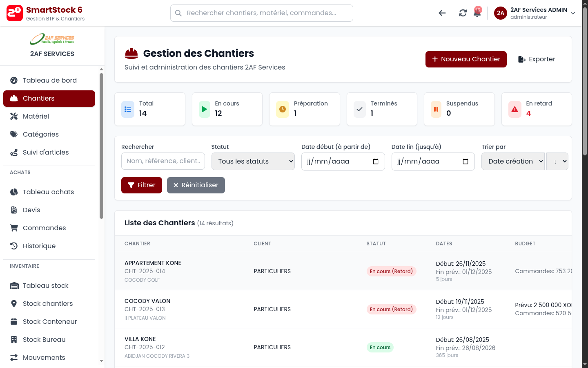
Task: Click the back arrow icon in header
Action: [x=442, y=13]
